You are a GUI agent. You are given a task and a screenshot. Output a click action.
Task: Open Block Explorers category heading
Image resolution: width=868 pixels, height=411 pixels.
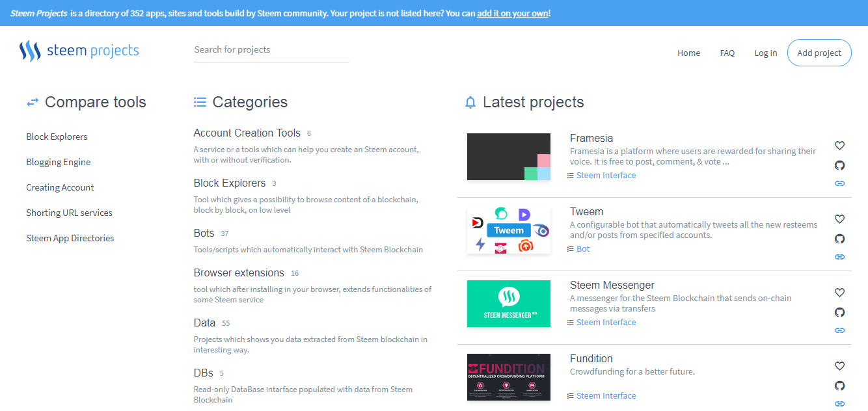[230, 183]
